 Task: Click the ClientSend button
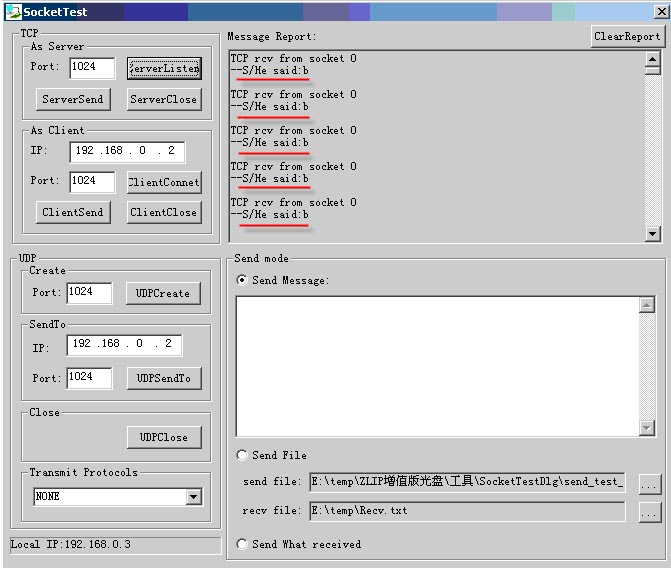point(74,212)
